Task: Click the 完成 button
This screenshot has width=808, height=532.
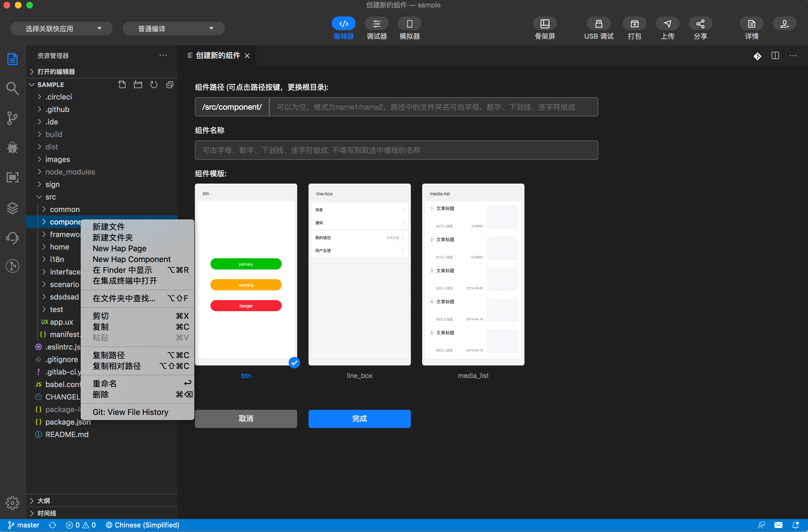Action: pyautogui.click(x=359, y=419)
